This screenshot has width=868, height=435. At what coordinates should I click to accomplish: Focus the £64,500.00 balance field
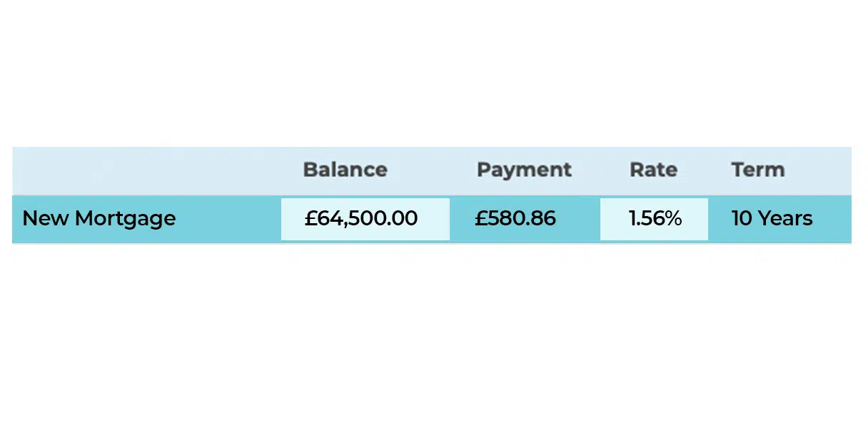pyautogui.click(x=365, y=219)
